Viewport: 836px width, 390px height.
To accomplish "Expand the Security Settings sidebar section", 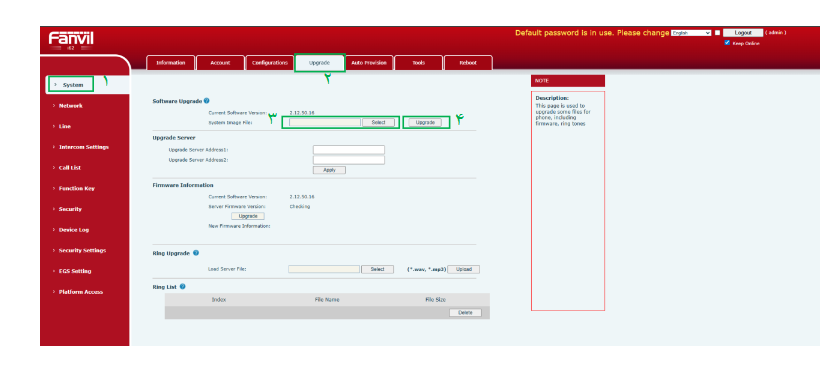I will 82,250.
